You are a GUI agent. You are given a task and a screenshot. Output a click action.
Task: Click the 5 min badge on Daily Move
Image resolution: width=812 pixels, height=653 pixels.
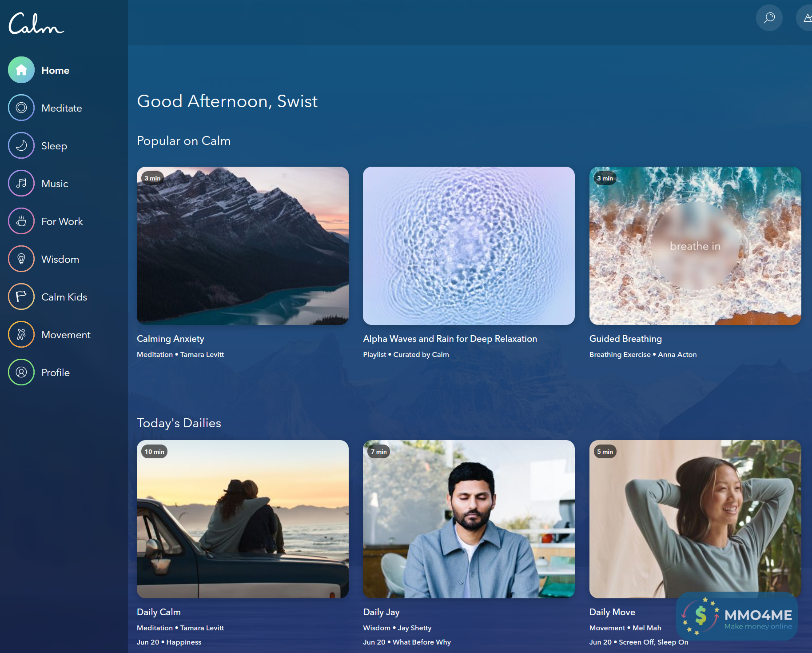pyautogui.click(x=605, y=452)
